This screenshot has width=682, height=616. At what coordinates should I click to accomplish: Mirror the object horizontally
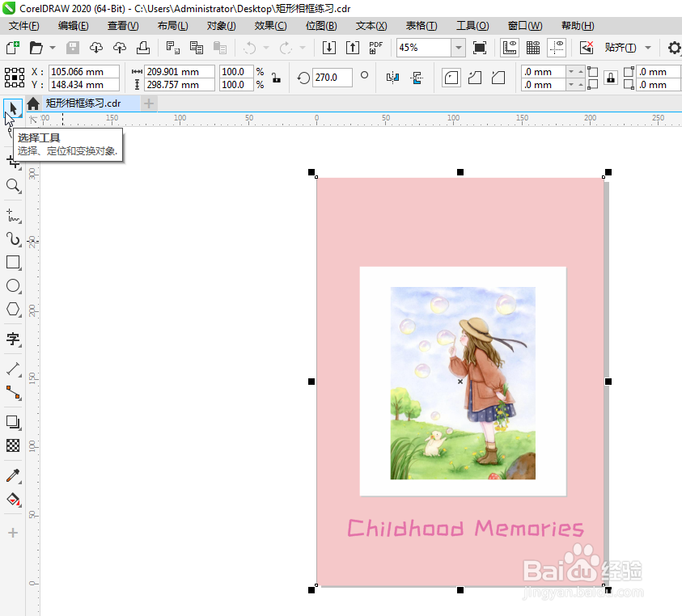point(392,78)
